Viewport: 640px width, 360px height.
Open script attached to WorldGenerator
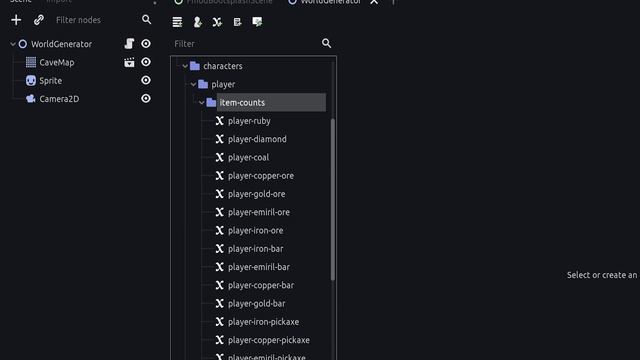[129, 44]
